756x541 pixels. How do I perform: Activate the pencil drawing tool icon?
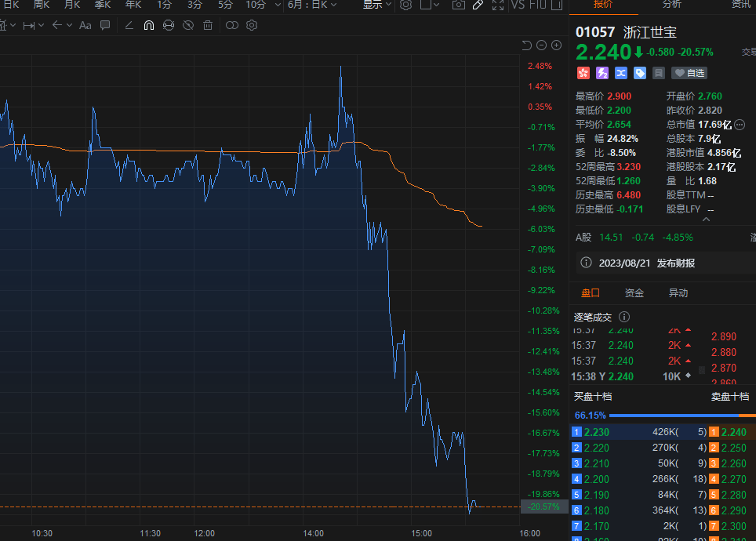(x=478, y=5)
